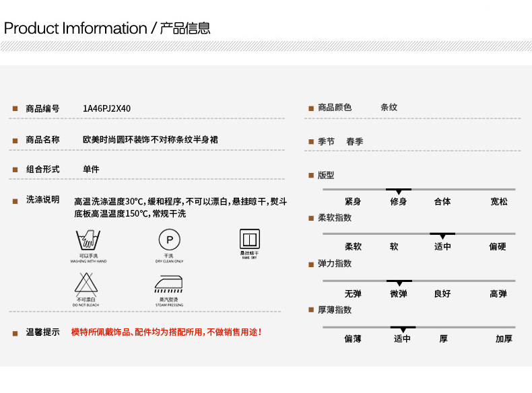Image resolution: width=532 pixels, height=393 pixels.
Task: Click the 高弹 elasticity label
Action: click(x=498, y=293)
